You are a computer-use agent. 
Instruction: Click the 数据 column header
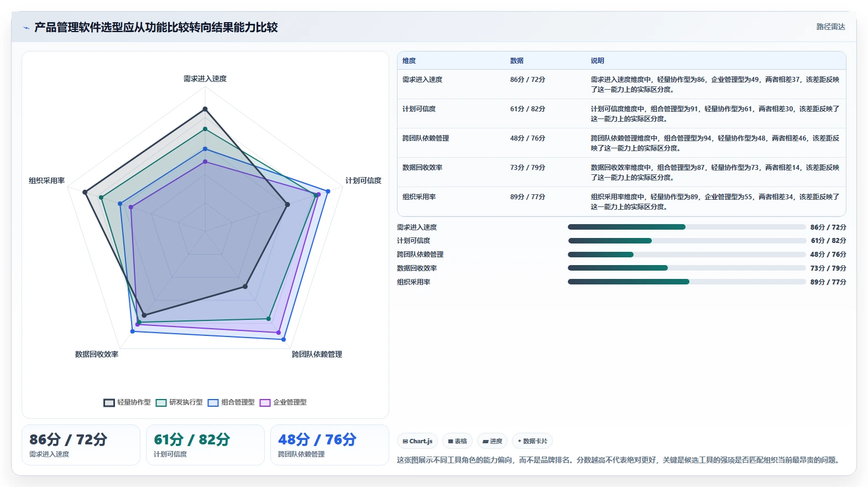click(x=517, y=61)
